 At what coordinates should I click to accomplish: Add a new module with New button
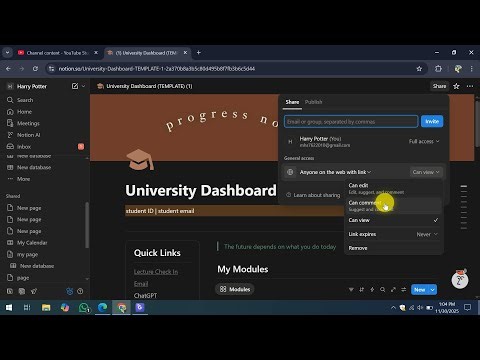pyautogui.click(x=420, y=290)
